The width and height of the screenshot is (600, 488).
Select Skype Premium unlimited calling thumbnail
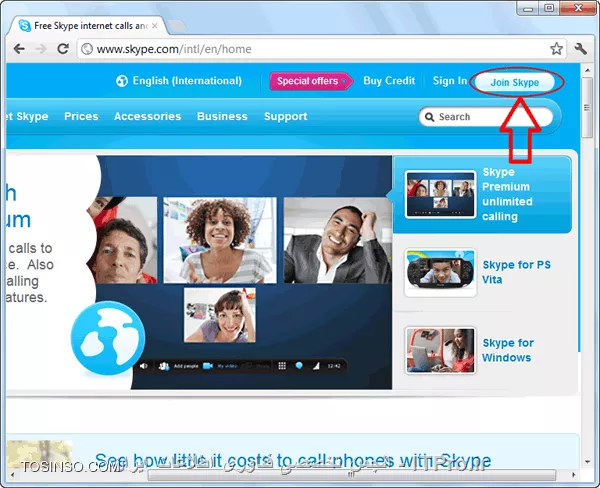[440, 194]
